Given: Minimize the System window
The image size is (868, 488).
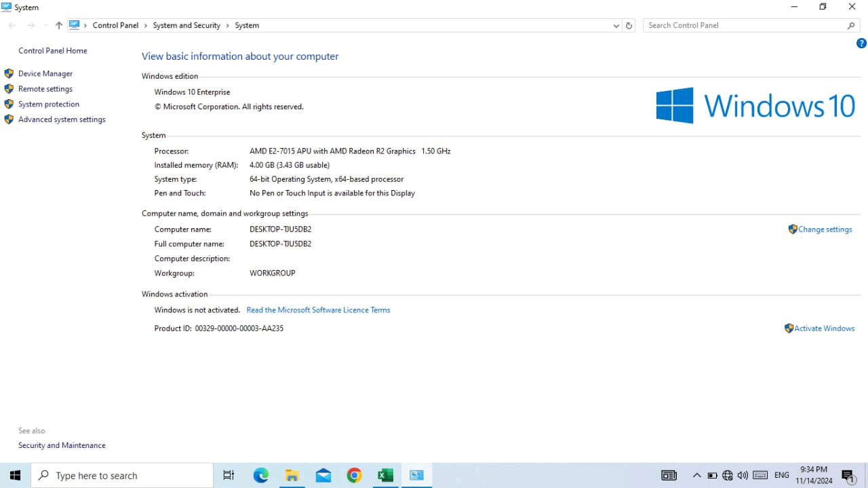Looking at the screenshot, I should pos(794,7).
